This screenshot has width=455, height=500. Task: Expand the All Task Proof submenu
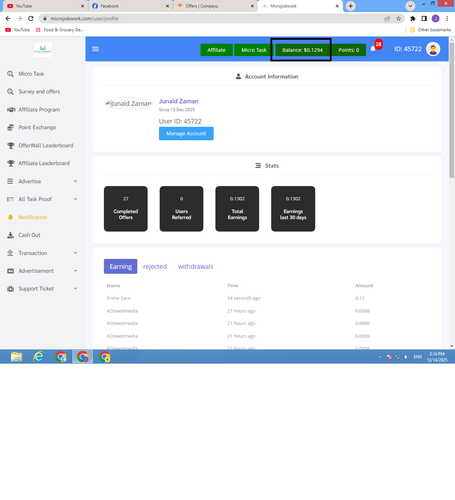click(75, 199)
